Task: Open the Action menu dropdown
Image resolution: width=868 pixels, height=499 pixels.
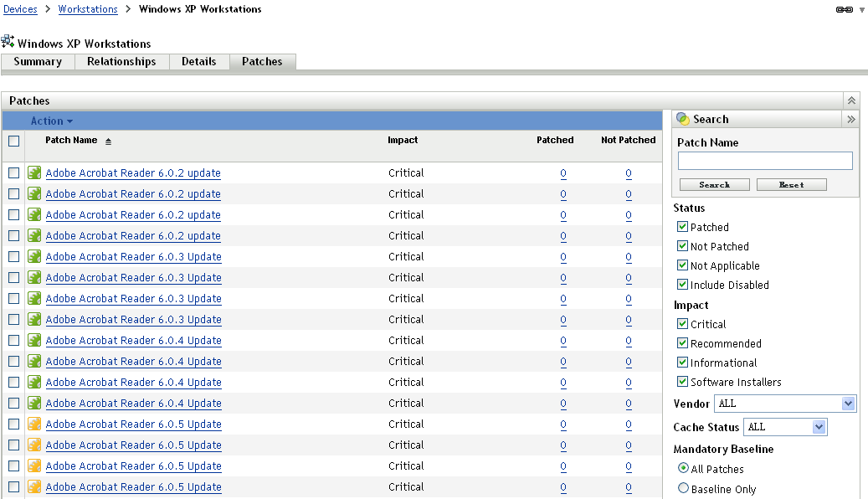Action: coord(52,120)
